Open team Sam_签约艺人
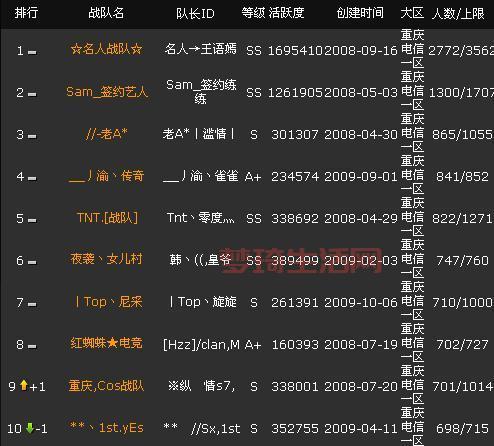 (x=107, y=91)
